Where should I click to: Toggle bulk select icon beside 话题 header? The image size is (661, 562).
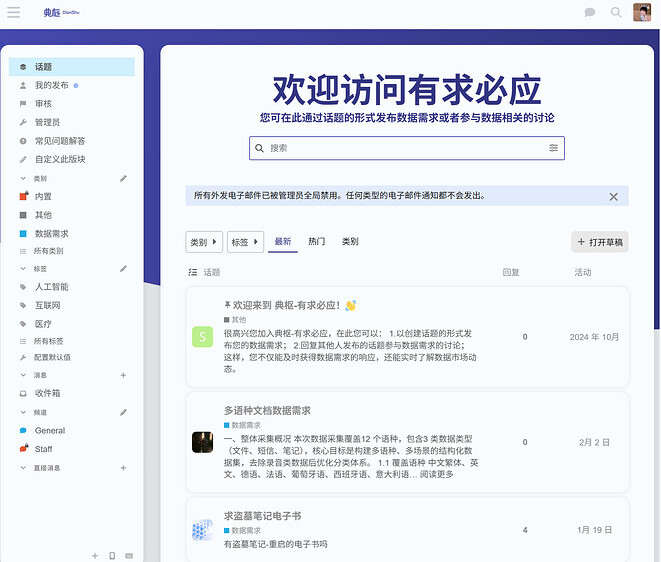193,272
